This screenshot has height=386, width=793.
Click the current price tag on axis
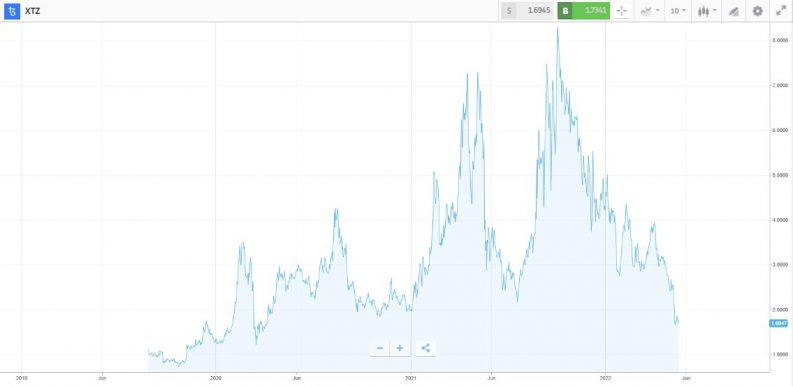click(777, 323)
